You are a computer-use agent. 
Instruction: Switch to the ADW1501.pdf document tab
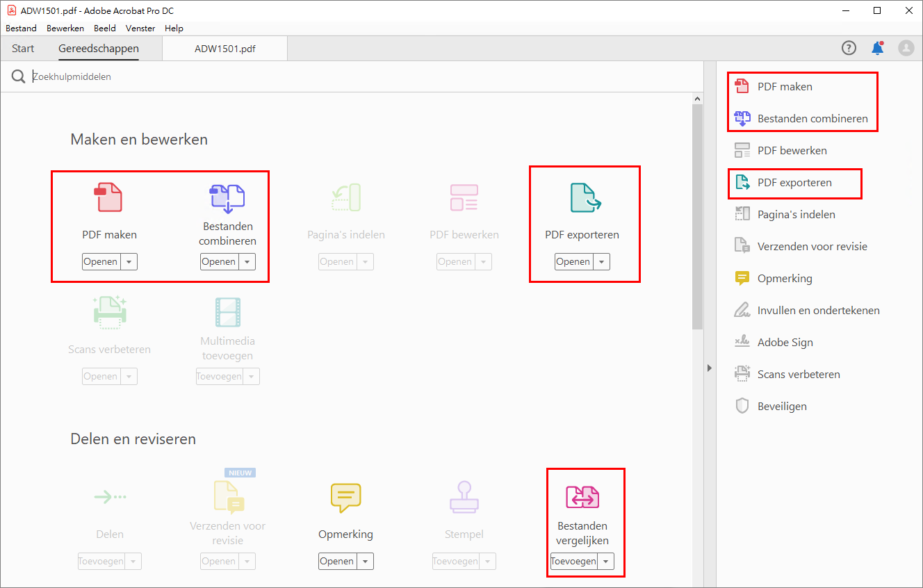[x=224, y=49]
